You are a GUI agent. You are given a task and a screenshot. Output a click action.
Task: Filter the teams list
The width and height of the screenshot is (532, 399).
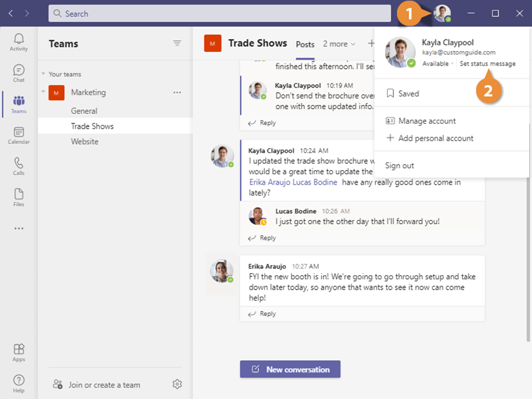(177, 43)
